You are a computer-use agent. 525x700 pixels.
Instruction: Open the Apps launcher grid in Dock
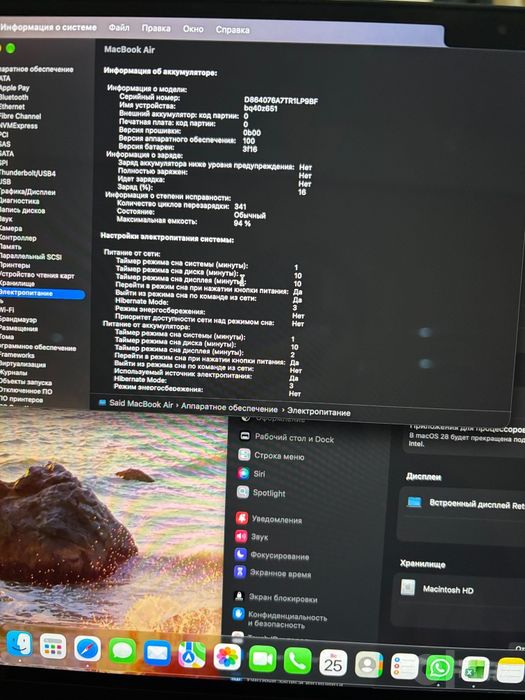pyautogui.click(x=53, y=646)
